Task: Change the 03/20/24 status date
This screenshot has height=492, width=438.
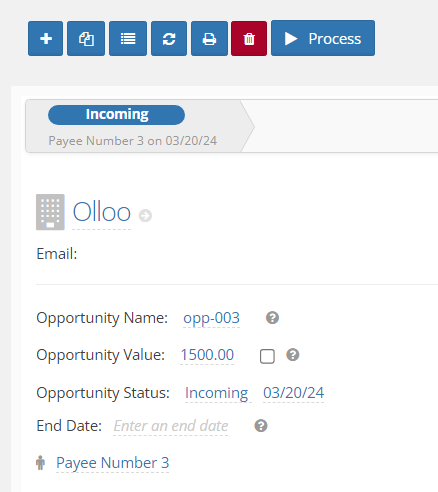Action: point(293,393)
